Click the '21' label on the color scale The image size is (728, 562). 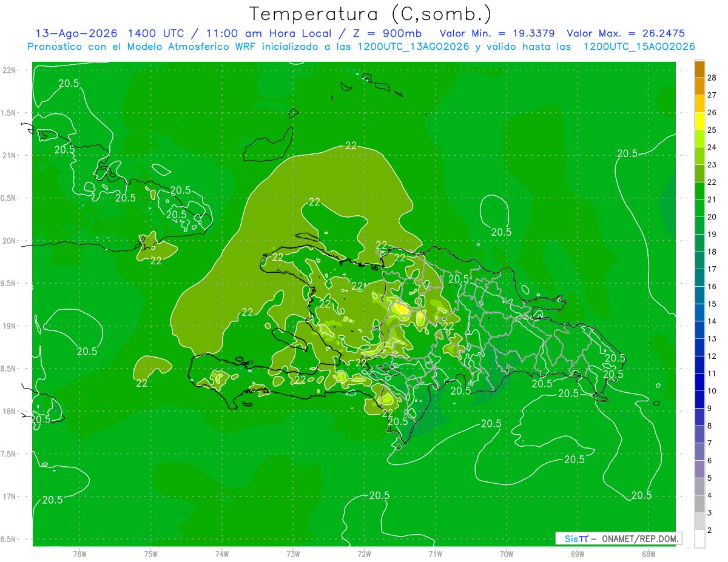click(712, 199)
